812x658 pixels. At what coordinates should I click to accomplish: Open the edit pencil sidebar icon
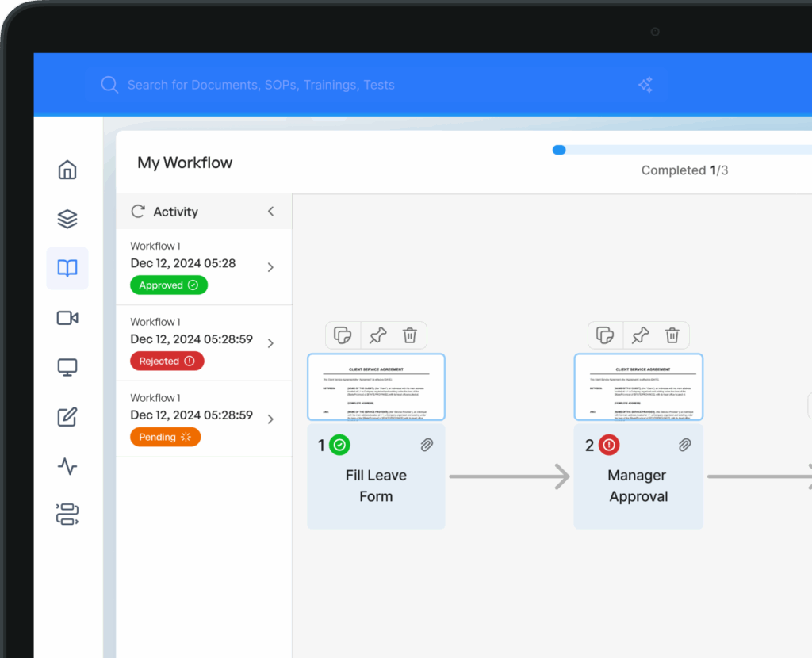pos(67,417)
